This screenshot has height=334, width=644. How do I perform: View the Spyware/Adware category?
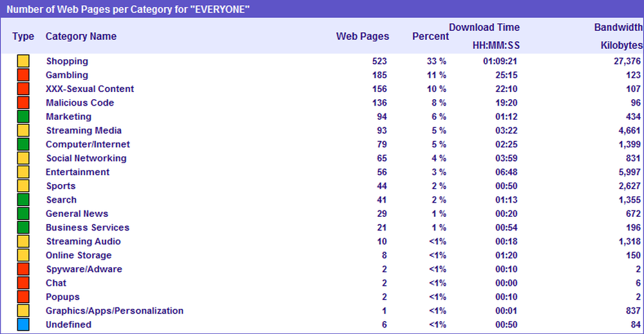coord(84,269)
